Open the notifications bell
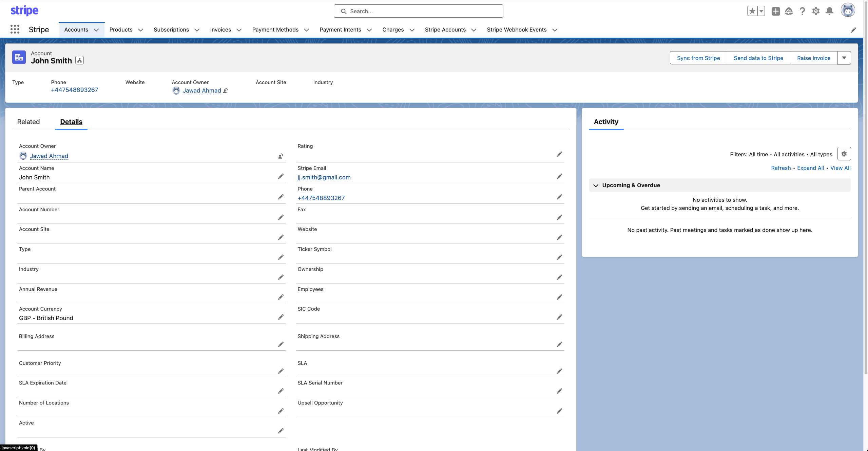The image size is (868, 451). pyautogui.click(x=829, y=11)
